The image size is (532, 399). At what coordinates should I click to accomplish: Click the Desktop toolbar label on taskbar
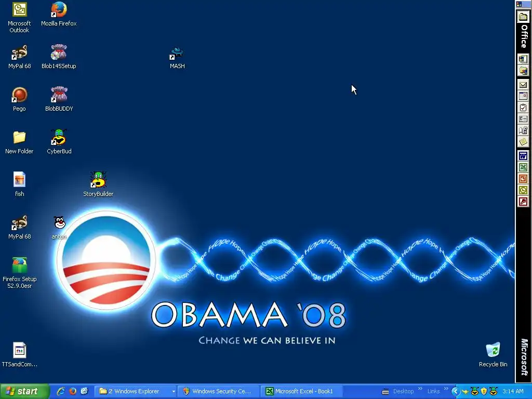coord(403,391)
